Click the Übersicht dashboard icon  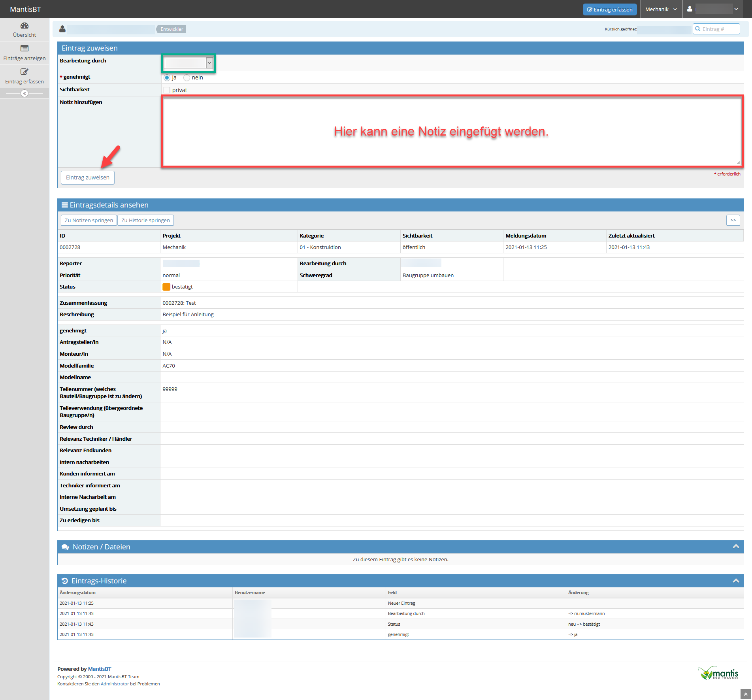point(25,26)
